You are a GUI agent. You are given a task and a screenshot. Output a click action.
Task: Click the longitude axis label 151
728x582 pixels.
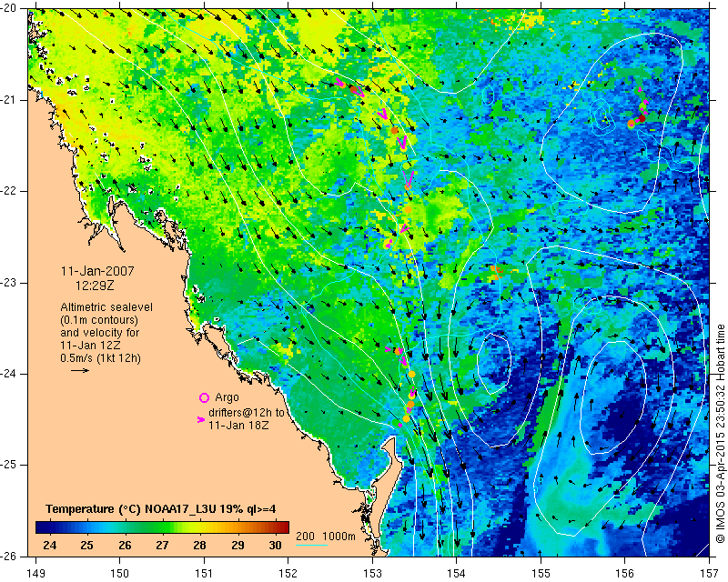pyautogui.click(x=204, y=574)
